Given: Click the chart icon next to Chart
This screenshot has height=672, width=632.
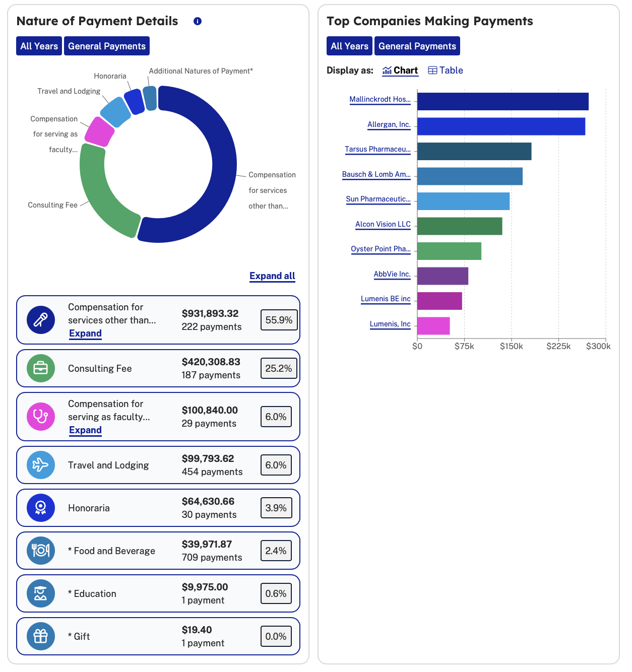Looking at the screenshot, I should (x=387, y=71).
